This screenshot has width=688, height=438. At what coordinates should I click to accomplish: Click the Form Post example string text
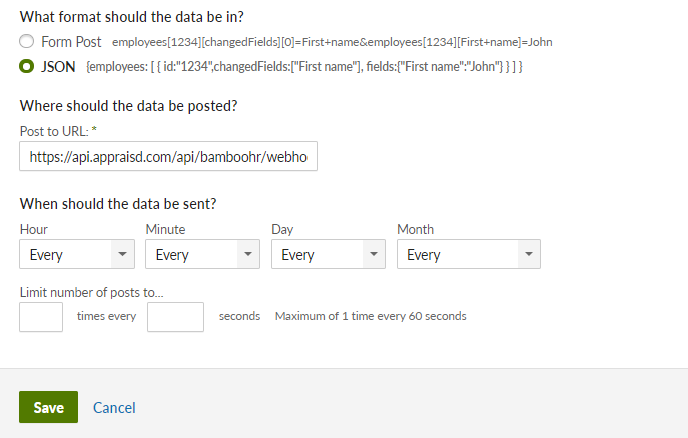tap(332, 42)
